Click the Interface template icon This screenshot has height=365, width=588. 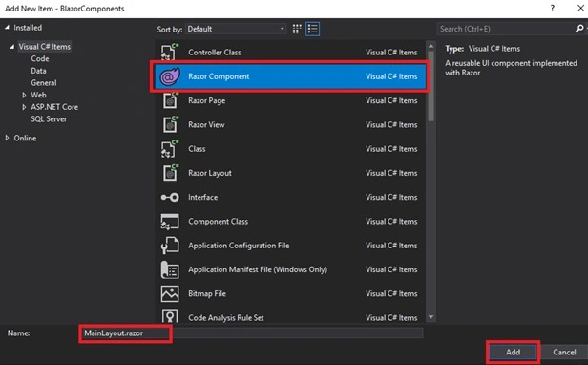coord(170,197)
